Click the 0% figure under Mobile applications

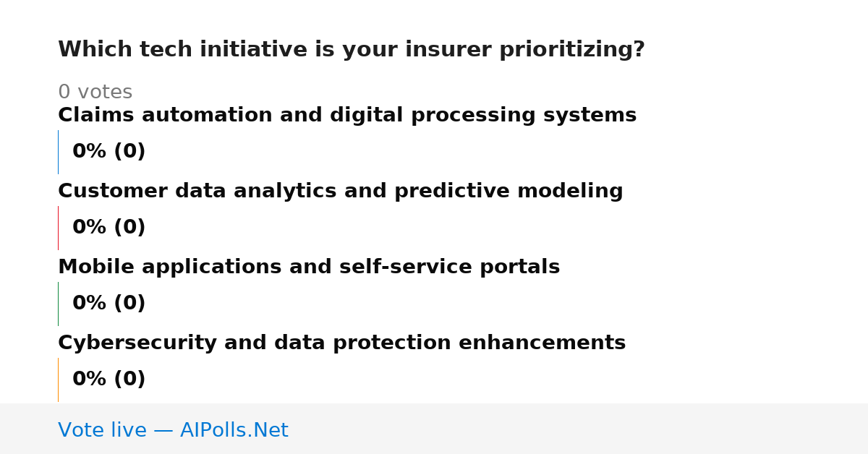[x=90, y=304]
